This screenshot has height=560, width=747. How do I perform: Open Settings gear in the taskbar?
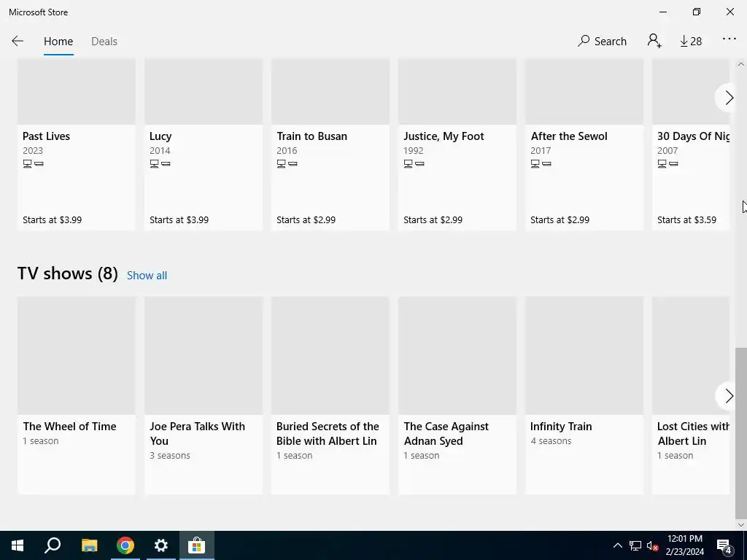[161, 545]
